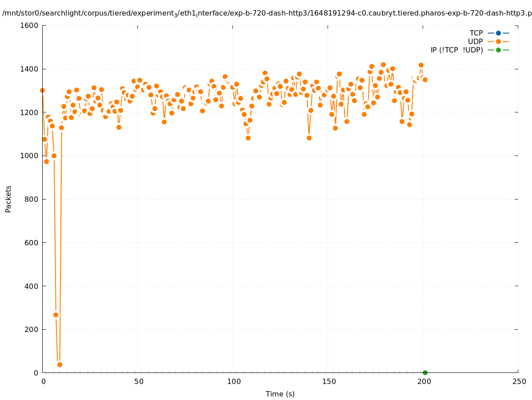
Task: Click the 50 x-axis tick label
Action: click(138, 381)
